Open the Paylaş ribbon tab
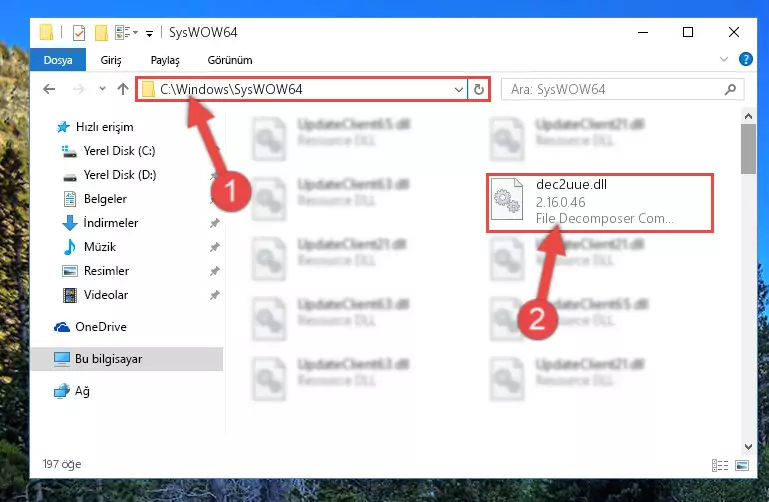Image resolution: width=769 pixels, height=502 pixels. (165, 60)
